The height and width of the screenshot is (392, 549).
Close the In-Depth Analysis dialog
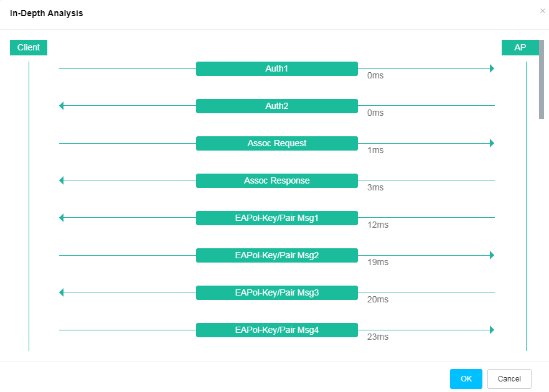tap(542, 11)
